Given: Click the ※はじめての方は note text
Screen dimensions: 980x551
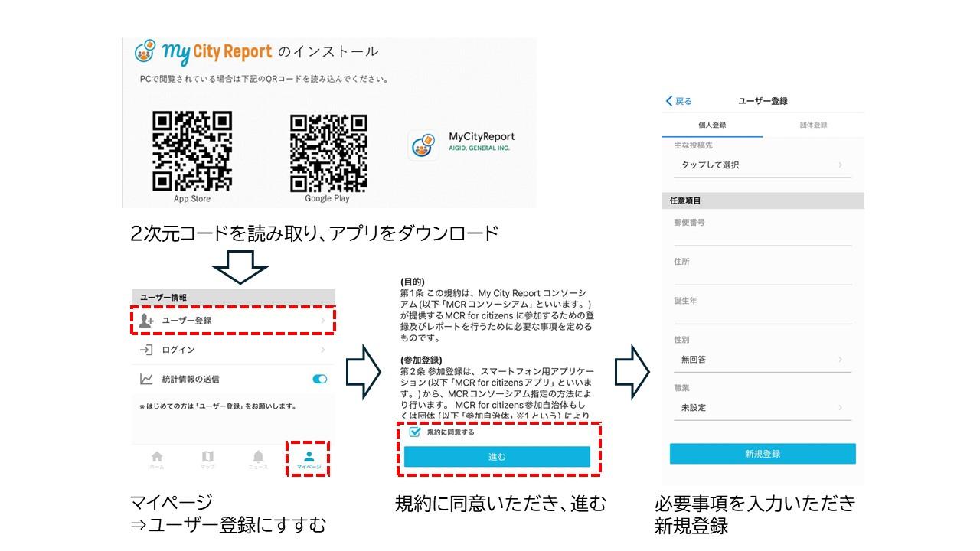Looking at the screenshot, I should pos(217,406).
